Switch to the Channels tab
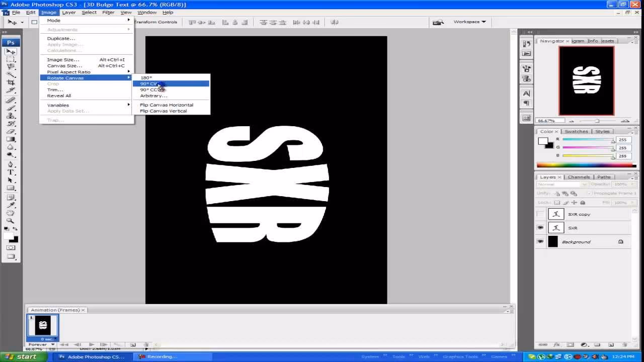 coord(579,177)
